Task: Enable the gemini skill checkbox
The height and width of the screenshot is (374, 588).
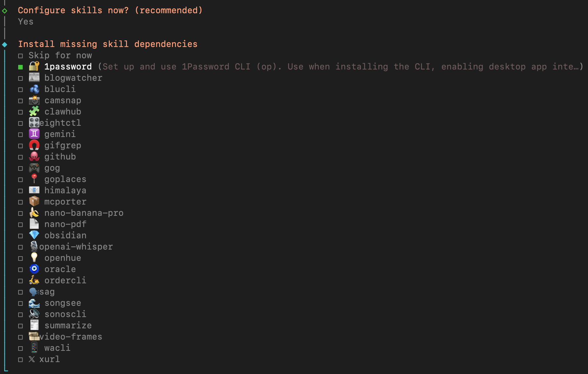Action: pyautogui.click(x=21, y=135)
